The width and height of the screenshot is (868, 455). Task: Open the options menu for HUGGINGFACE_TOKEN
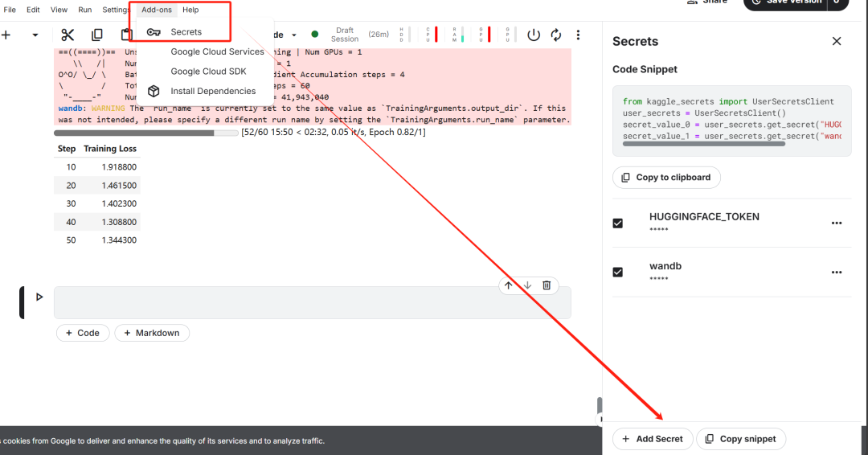click(837, 223)
